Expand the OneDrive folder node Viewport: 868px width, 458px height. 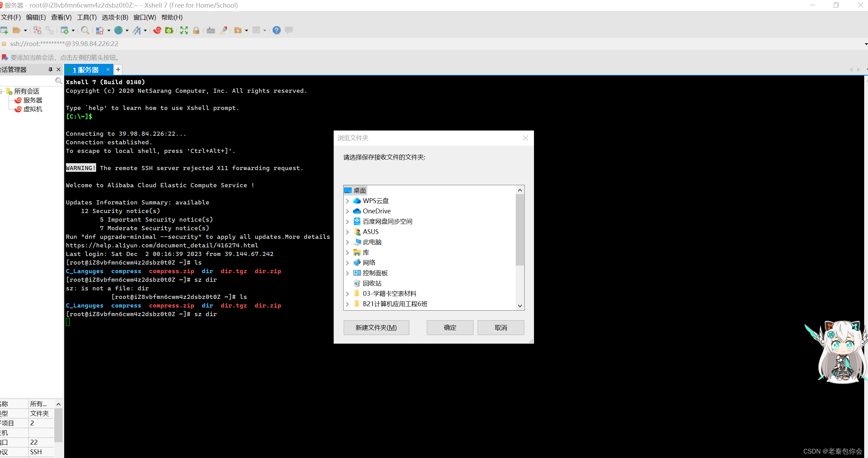pyautogui.click(x=347, y=211)
